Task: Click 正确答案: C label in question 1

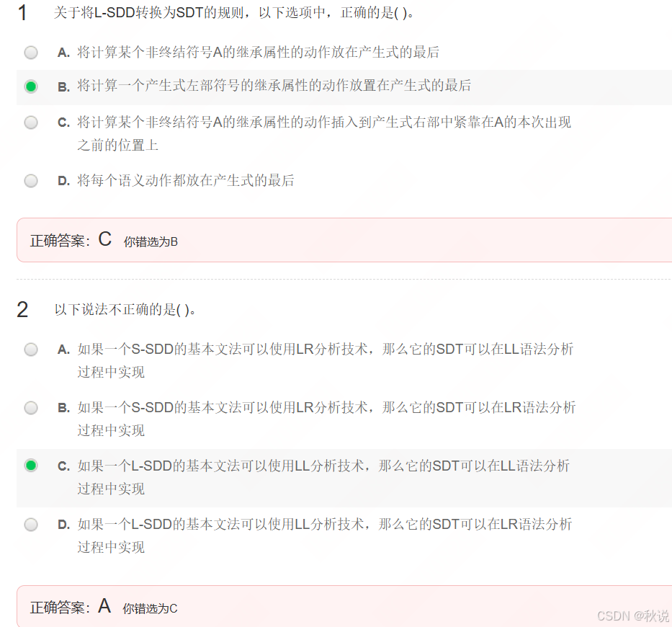Action: [71, 240]
